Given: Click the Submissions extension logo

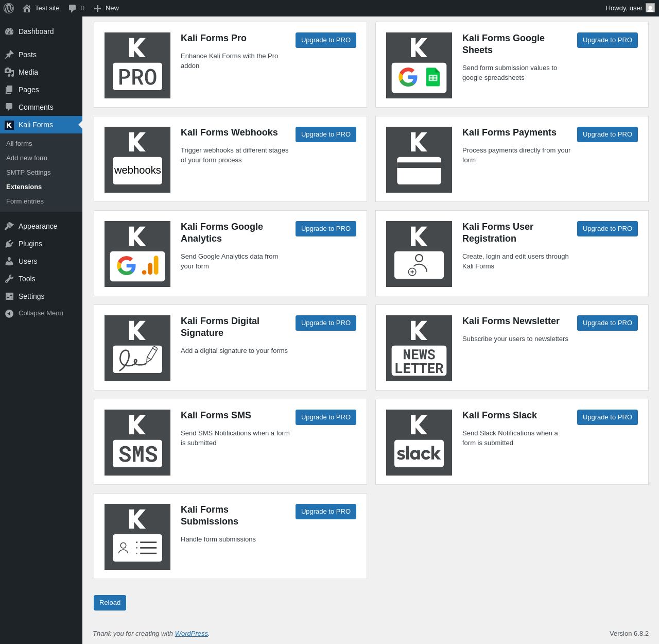Looking at the screenshot, I should click(x=137, y=537).
